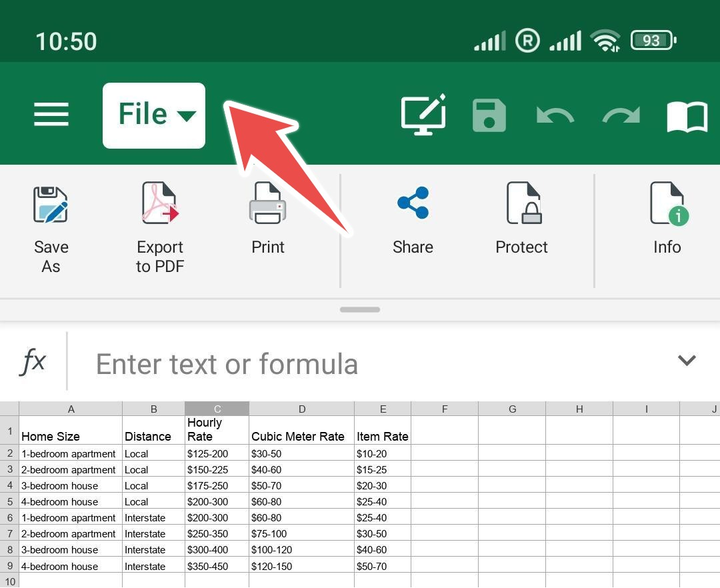
Task: Select column I header
Action: [x=646, y=409]
